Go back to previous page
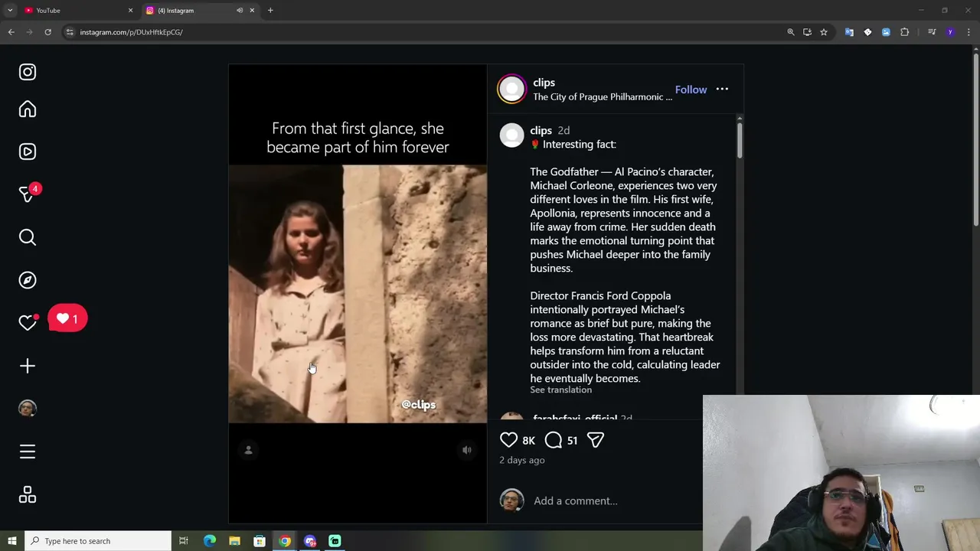 coord(11,32)
